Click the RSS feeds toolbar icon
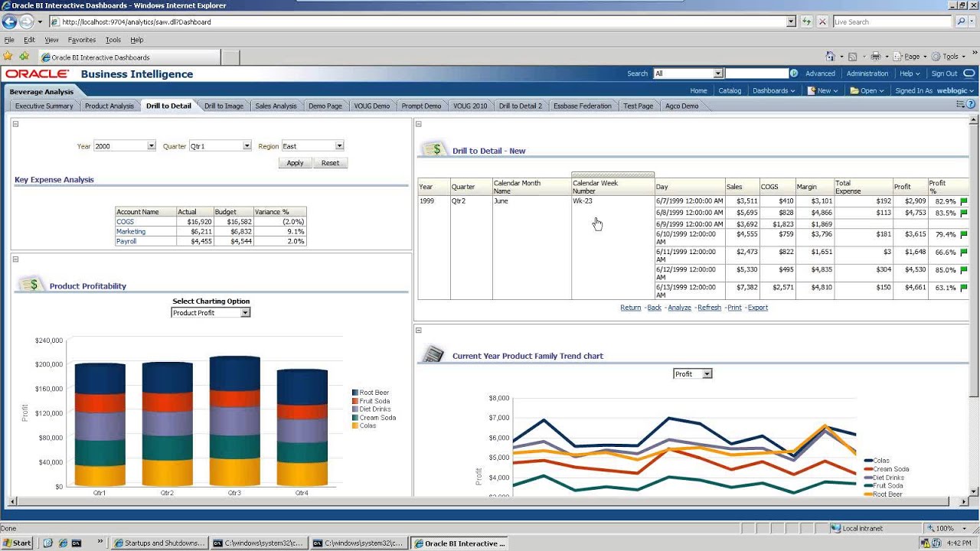This screenshot has width=980, height=551. point(852,57)
